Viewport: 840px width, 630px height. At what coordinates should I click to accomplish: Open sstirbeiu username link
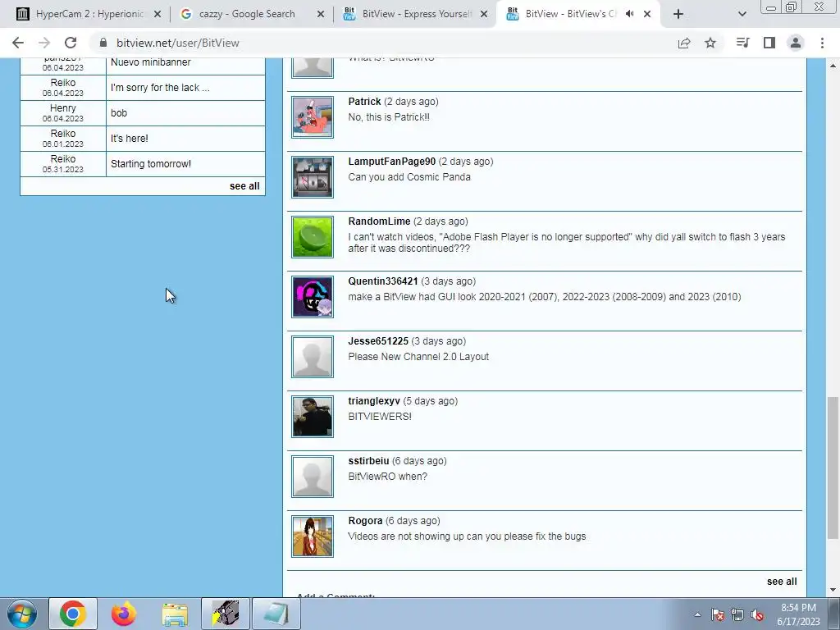click(368, 461)
